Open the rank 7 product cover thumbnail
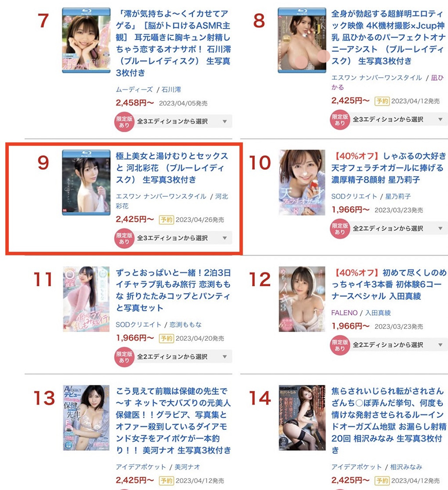This screenshot has height=490, width=448. pos(86,41)
